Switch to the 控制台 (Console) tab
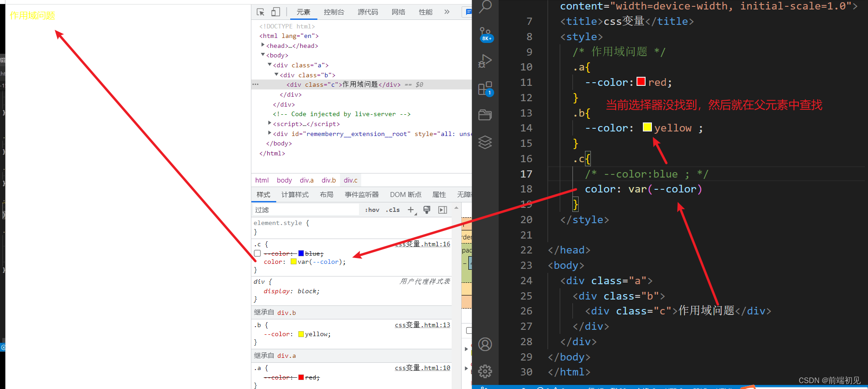This screenshot has width=868, height=389. point(334,12)
